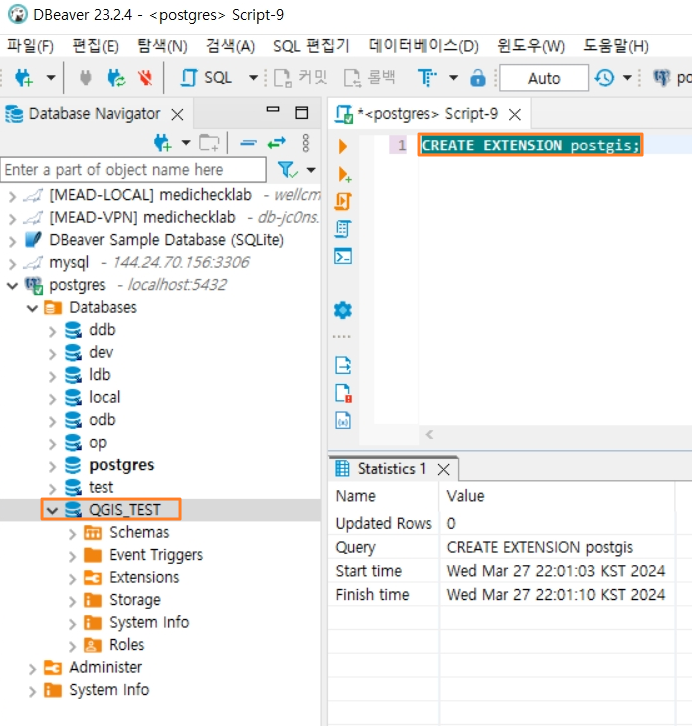Open the SQL console terminal icon
The height and width of the screenshot is (726, 692).
click(x=343, y=256)
